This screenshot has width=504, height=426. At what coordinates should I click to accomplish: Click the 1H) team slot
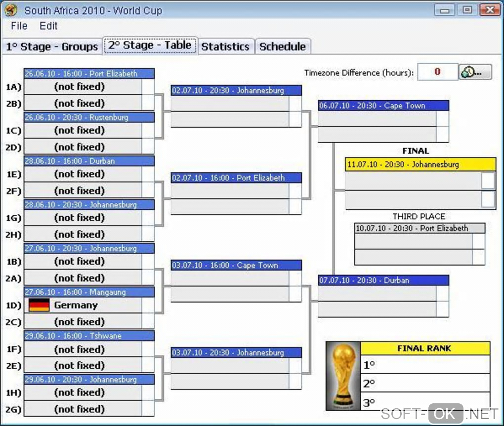pos(83,392)
